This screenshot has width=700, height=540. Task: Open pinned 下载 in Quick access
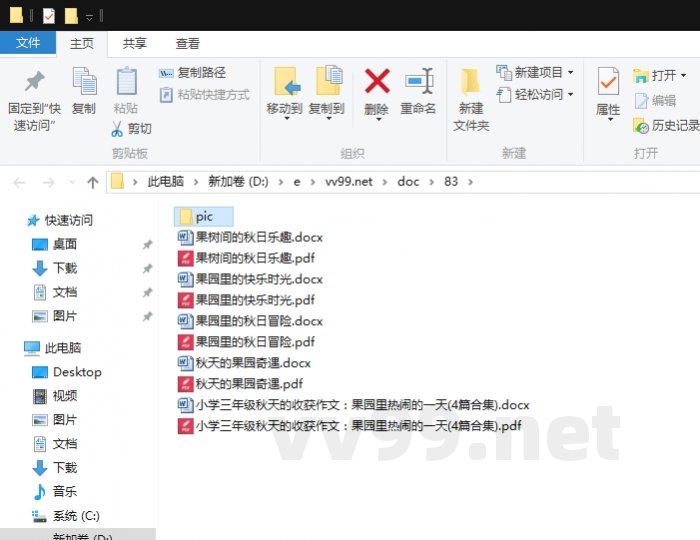coord(54,268)
